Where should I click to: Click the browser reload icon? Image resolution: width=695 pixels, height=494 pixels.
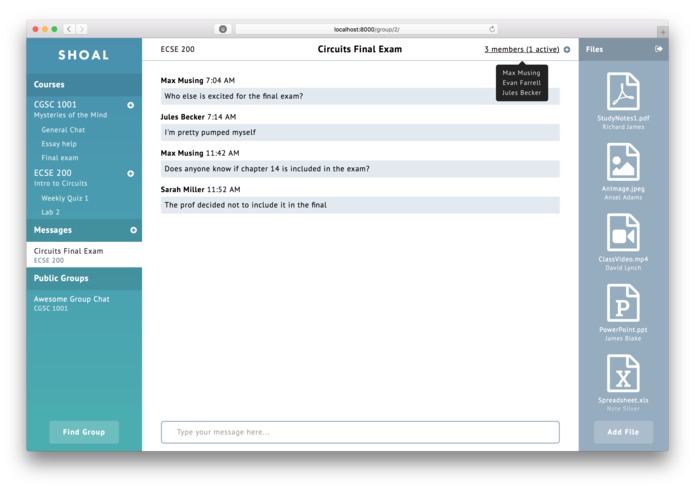(492, 29)
